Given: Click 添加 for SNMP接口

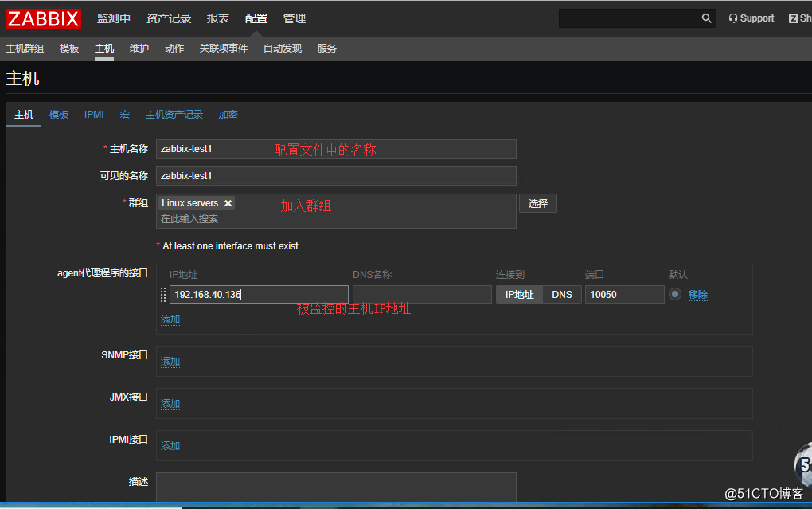Looking at the screenshot, I should point(170,362).
